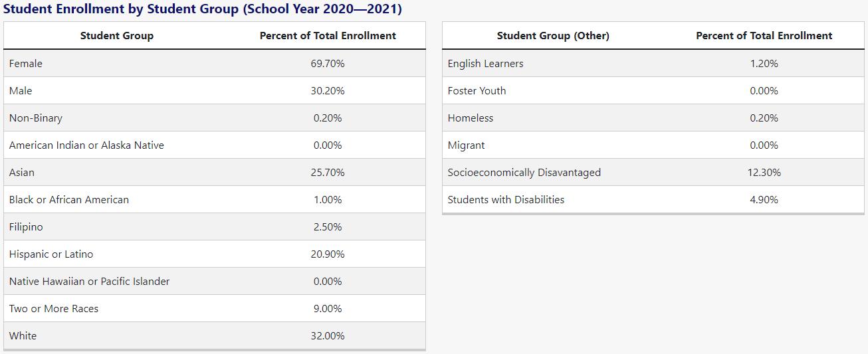Select the Non-Binary row
This screenshot has height=354, width=868.
click(215, 118)
